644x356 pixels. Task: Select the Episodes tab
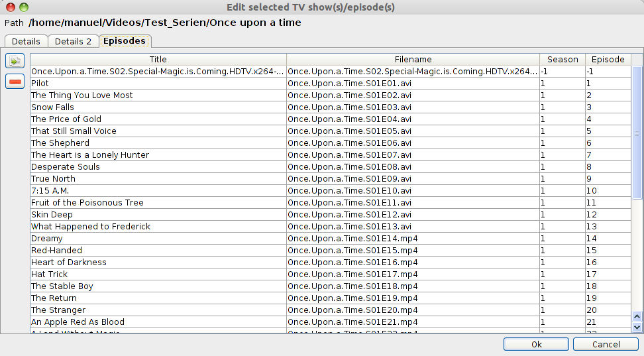point(125,41)
